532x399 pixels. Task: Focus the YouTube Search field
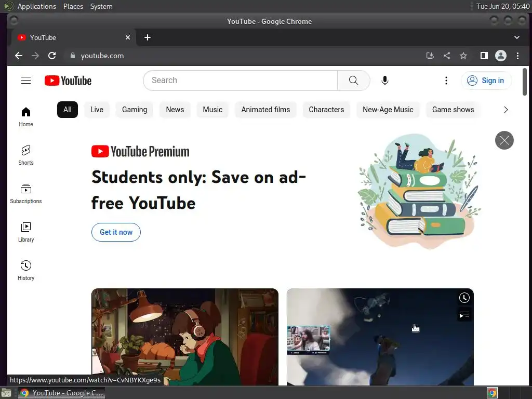tap(240, 81)
